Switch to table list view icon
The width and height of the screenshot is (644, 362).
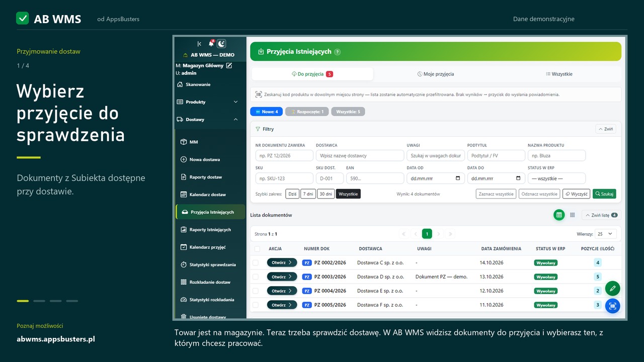(559, 215)
